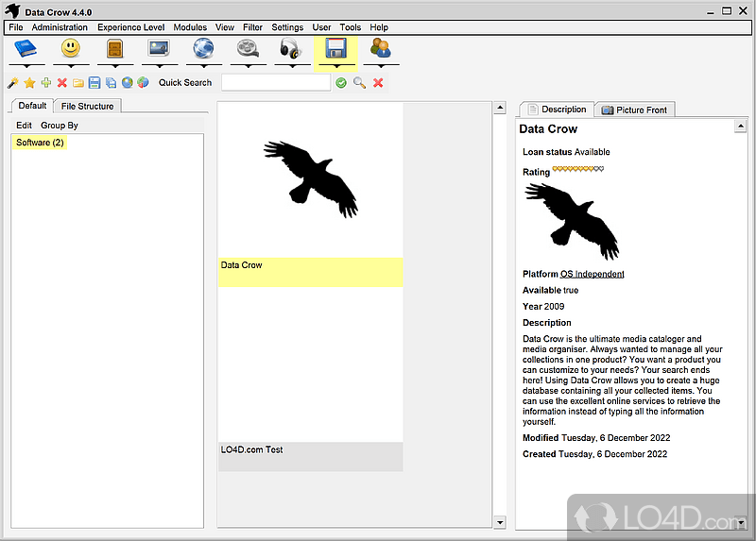This screenshot has width=756, height=541.
Task: Launch the magic wand item wizard
Action: click(x=13, y=83)
